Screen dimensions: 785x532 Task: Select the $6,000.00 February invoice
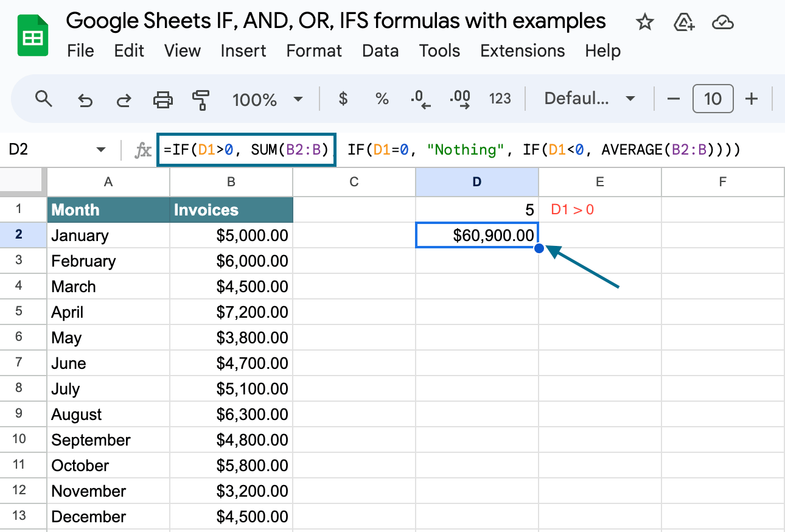[x=231, y=261]
